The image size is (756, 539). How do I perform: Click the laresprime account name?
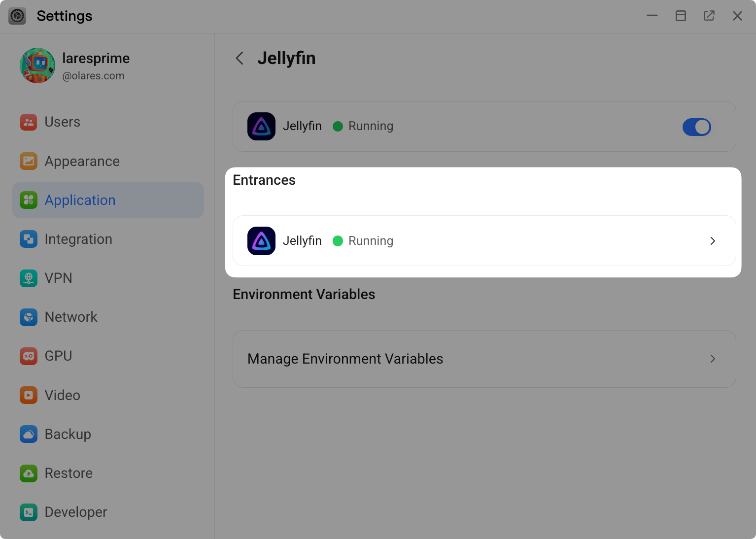pos(96,59)
